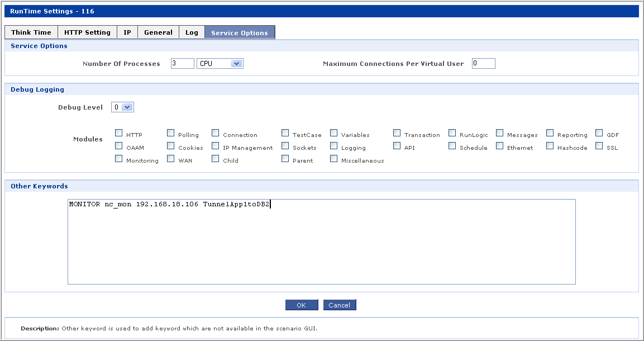Toggle the SSL module checkbox
644x341 pixels.
click(599, 146)
